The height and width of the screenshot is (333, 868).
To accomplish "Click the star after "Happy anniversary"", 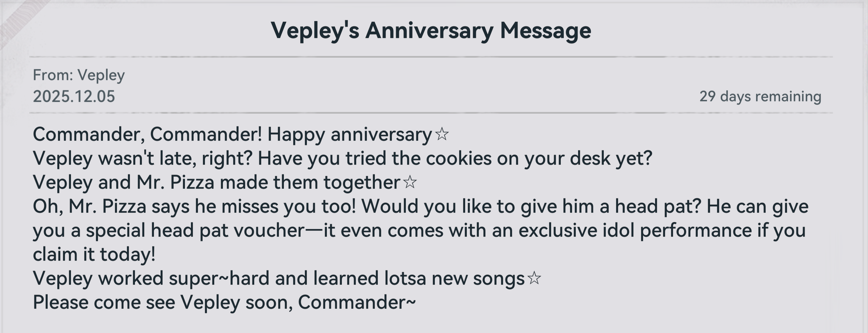I will 442,134.
